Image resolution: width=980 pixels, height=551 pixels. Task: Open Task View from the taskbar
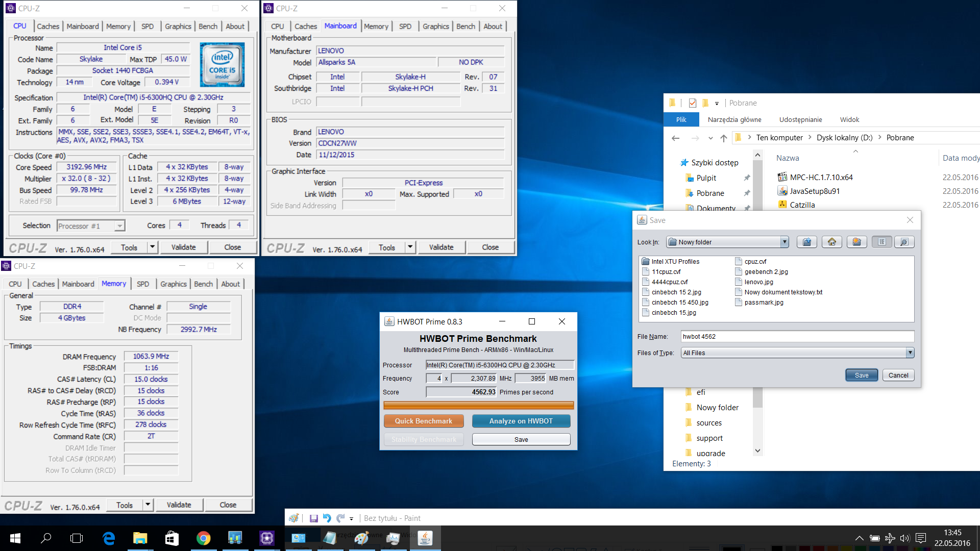pos(77,538)
